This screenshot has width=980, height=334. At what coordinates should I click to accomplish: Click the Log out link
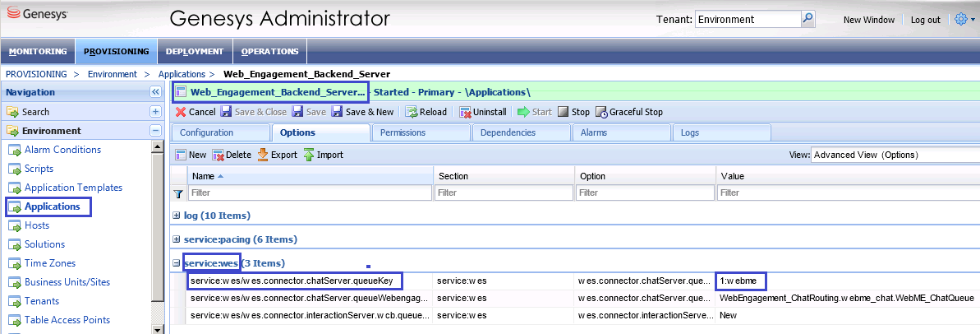click(926, 20)
